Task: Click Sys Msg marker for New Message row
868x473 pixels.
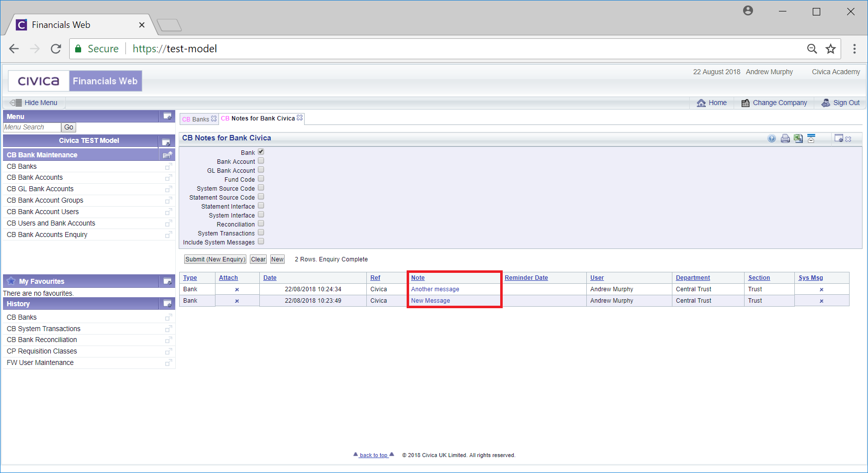Action: (x=821, y=301)
